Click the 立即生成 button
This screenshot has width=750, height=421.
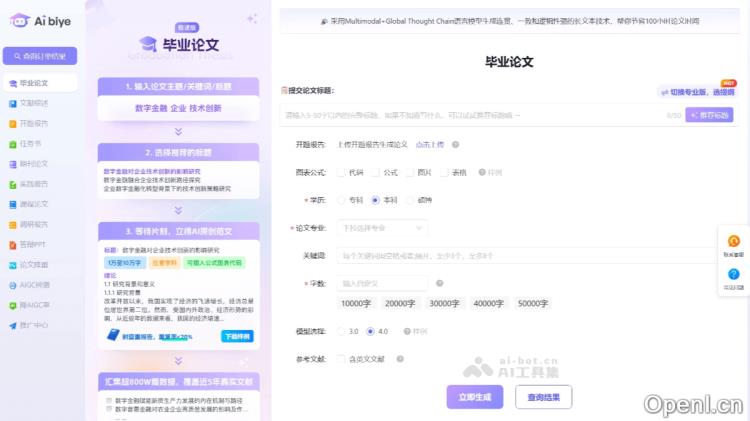(x=475, y=397)
